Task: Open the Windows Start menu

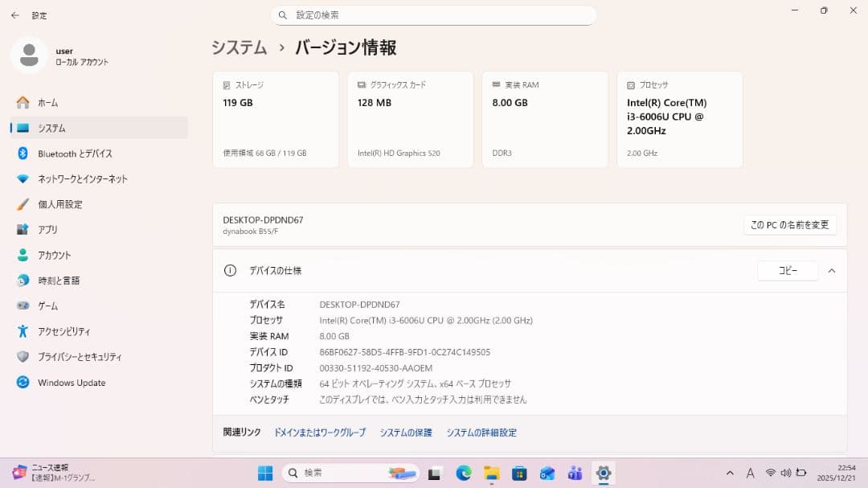Action: pyautogui.click(x=265, y=473)
